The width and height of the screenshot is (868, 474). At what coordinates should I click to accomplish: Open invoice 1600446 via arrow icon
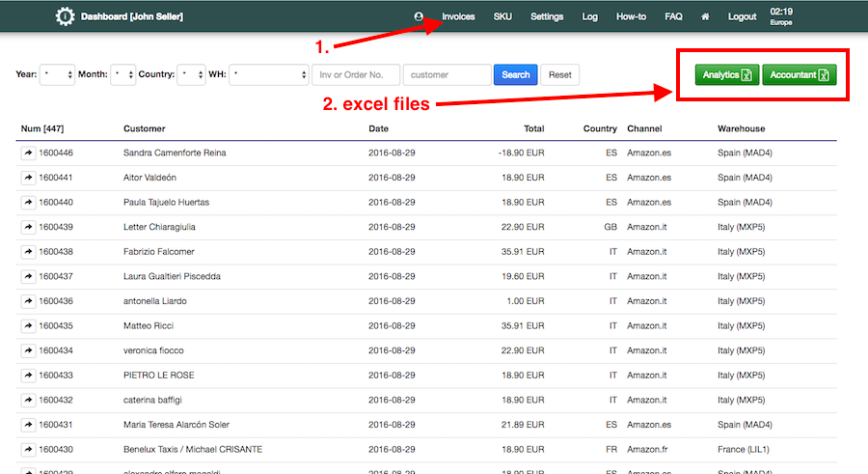pos(28,153)
